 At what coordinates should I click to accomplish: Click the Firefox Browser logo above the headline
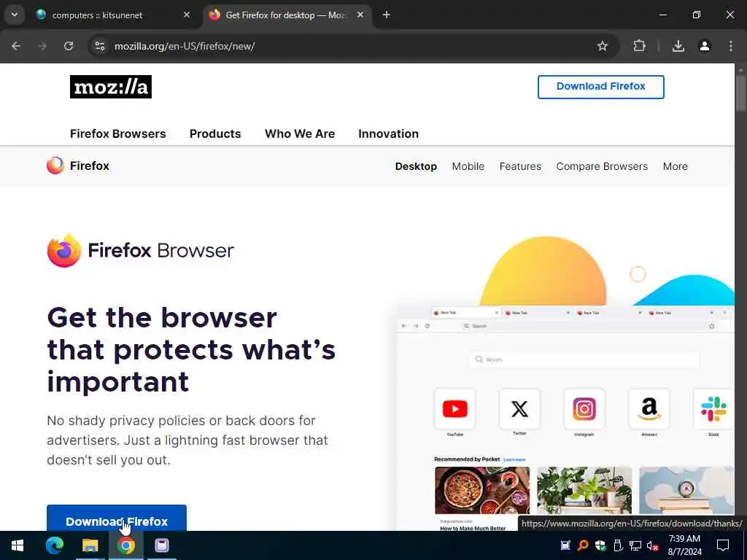tap(141, 251)
